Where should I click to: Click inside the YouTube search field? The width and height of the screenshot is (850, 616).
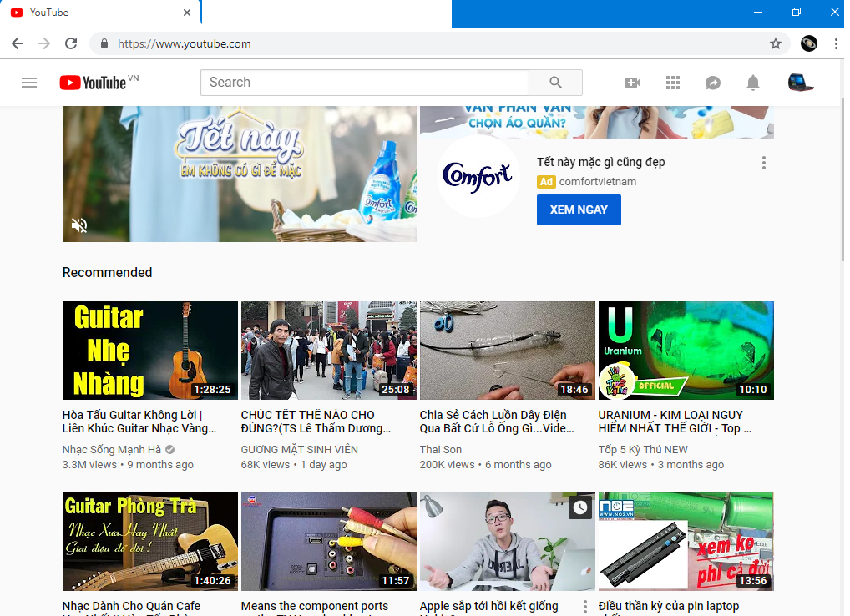tap(364, 83)
